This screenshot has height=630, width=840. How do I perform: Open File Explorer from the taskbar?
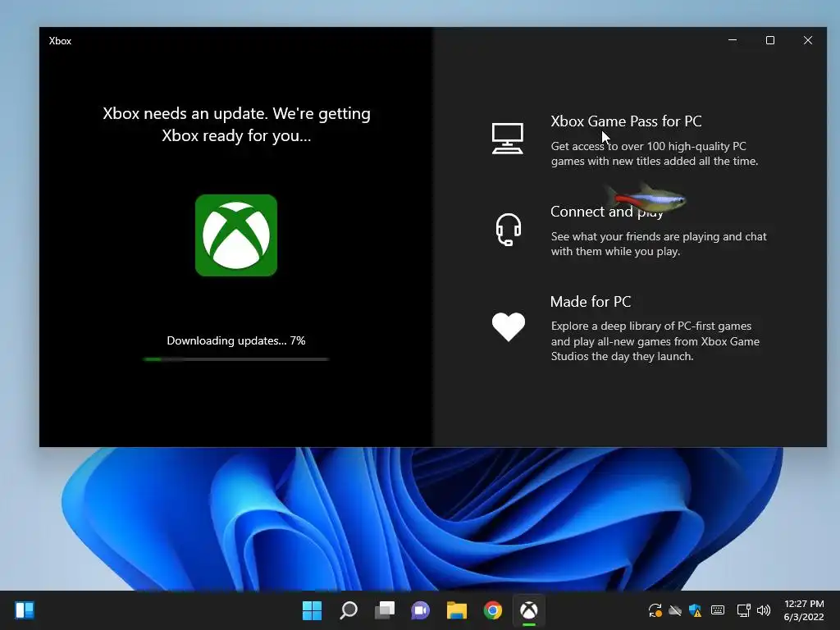(x=456, y=610)
